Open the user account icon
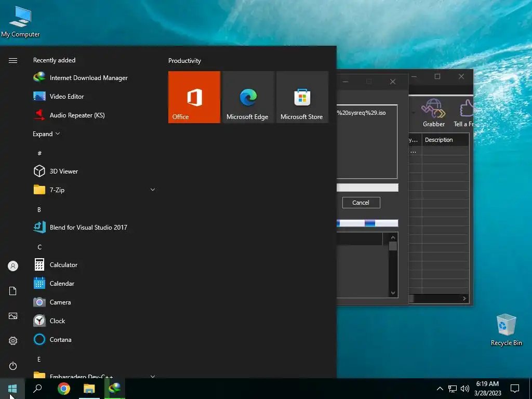532x399 pixels. 13,266
